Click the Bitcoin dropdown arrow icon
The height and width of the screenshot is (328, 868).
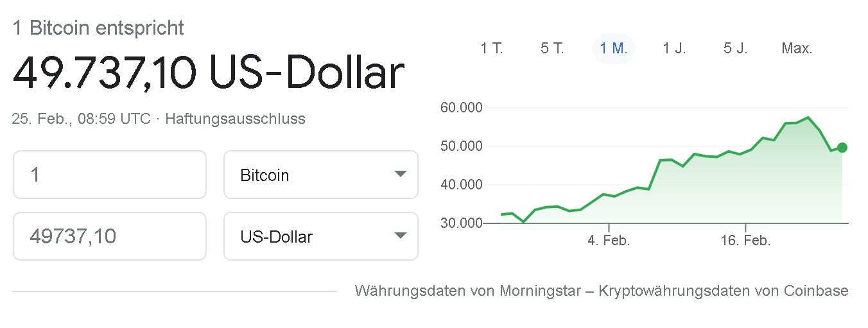coord(400,175)
